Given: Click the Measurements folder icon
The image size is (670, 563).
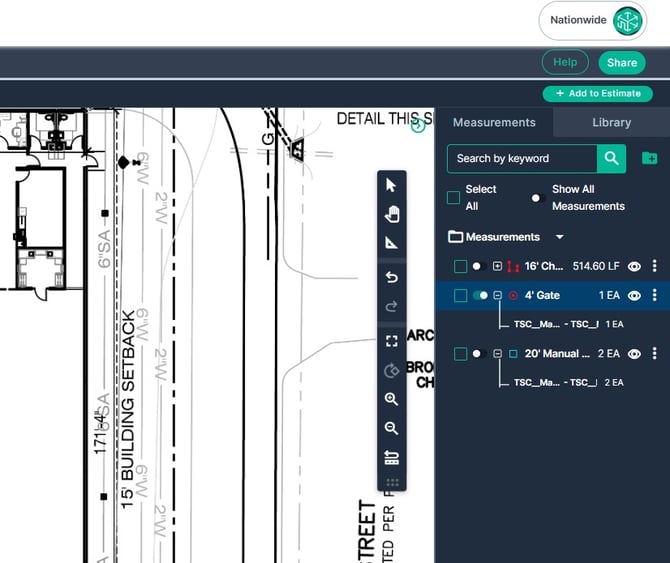Looking at the screenshot, I should coord(455,236).
